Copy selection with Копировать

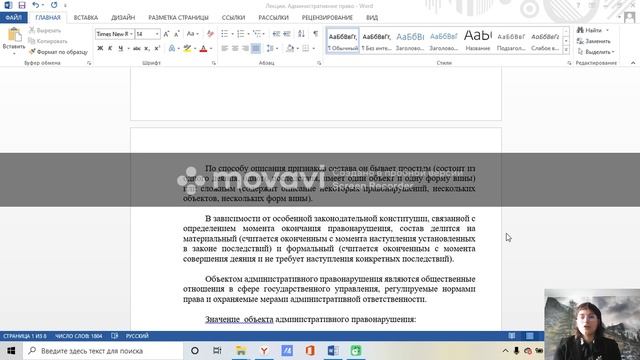pos(48,41)
